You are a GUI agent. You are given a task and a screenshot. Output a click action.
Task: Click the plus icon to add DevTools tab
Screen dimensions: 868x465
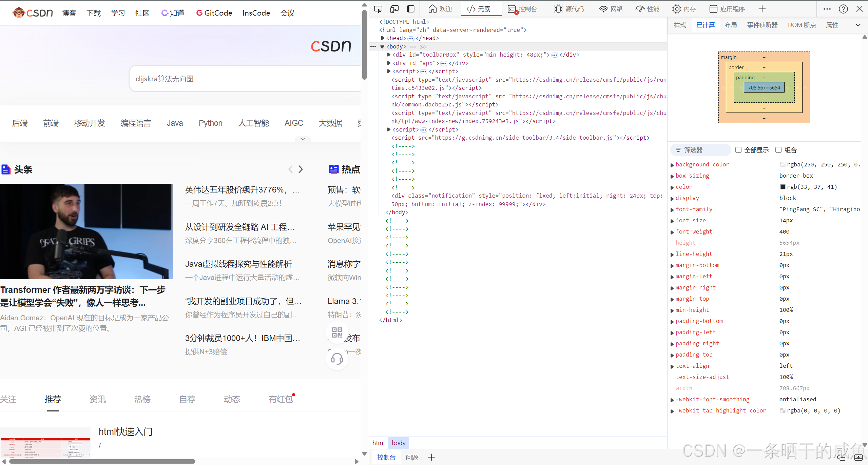click(762, 9)
